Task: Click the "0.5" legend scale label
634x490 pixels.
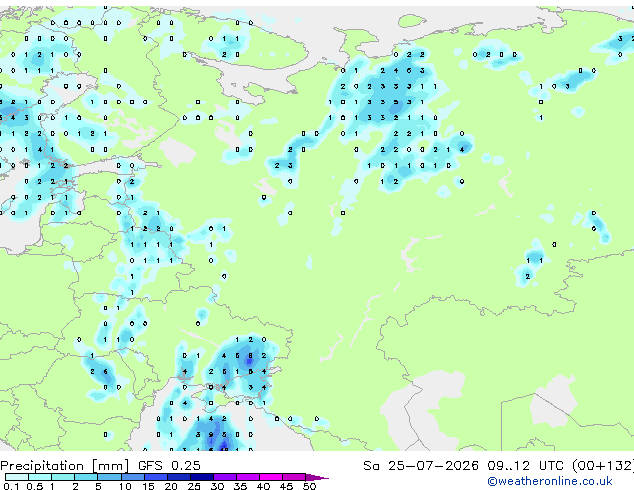Action: (35, 486)
